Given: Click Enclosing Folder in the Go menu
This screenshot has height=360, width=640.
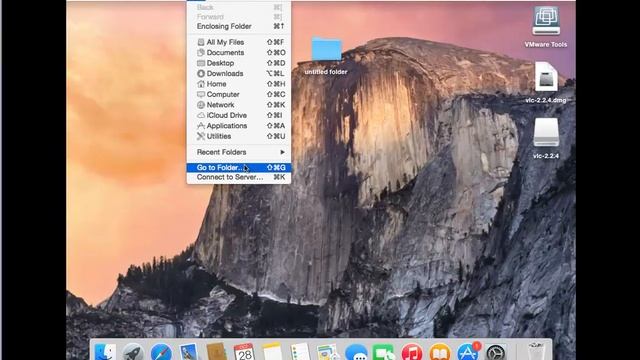Looking at the screenshot, I should tap(239, 27).
